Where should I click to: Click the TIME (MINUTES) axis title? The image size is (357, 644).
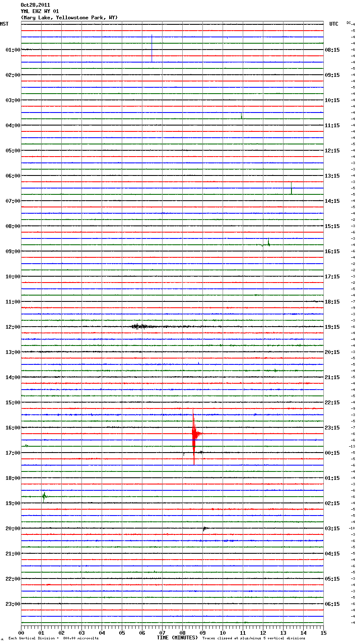[x=177, y=638]
